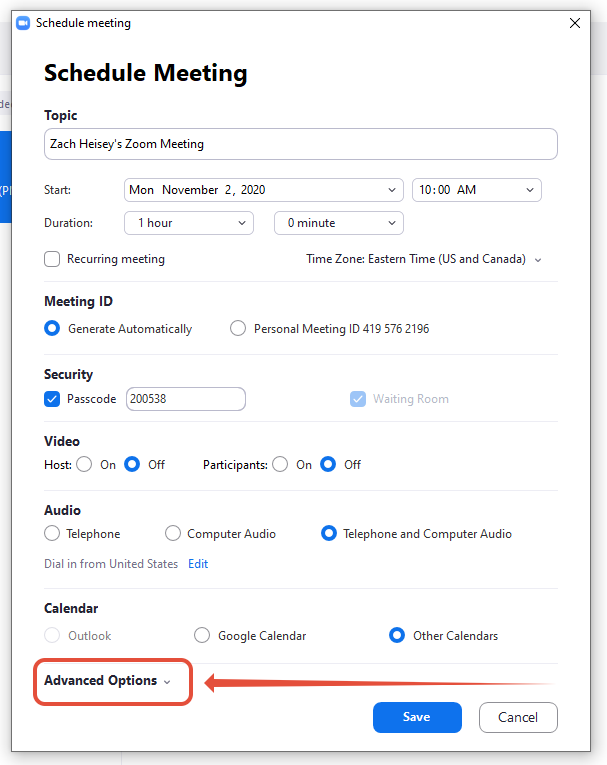607x765 pixels.
Task: Click the passcode field containing 200538
Action: [186, 399]
